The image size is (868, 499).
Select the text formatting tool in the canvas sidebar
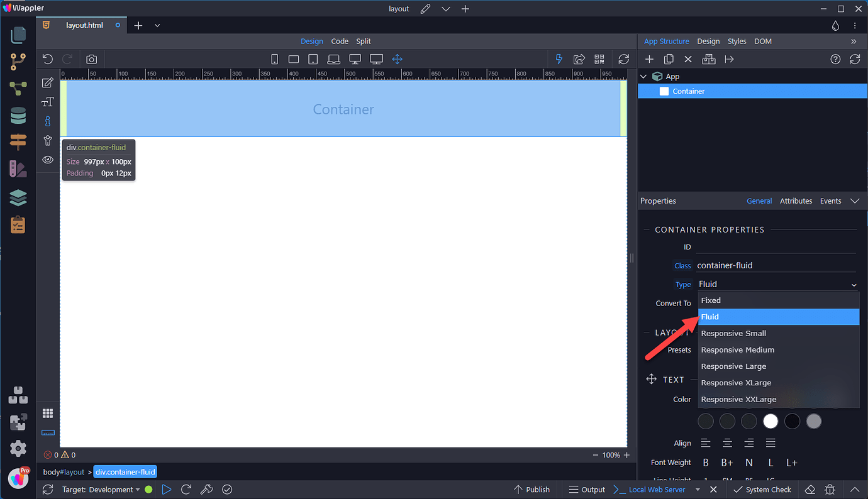click(47, 101)
